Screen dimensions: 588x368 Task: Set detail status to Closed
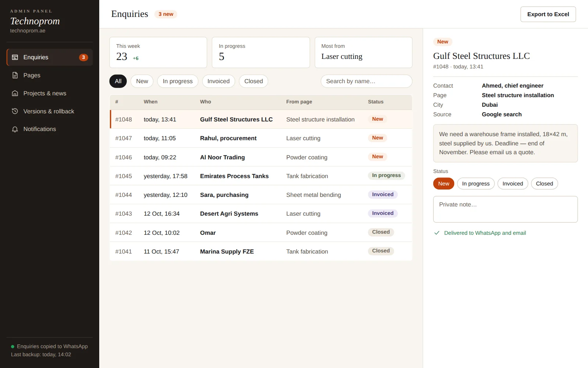544,184
